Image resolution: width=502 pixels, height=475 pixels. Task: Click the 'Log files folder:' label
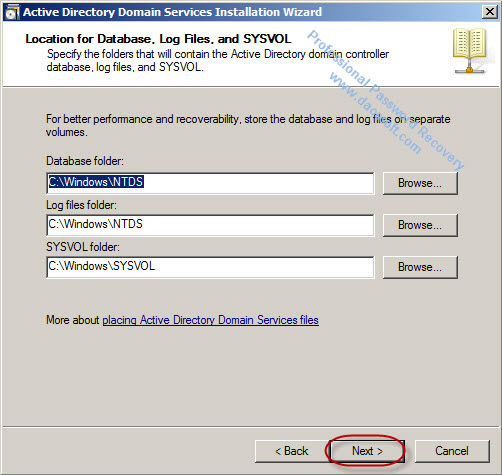click(82, 205)
